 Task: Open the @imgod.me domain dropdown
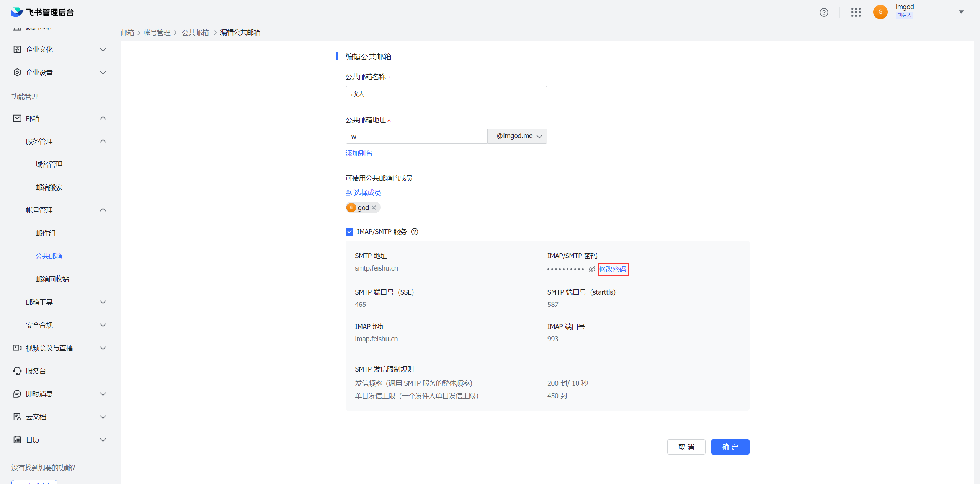pos(517,136)
